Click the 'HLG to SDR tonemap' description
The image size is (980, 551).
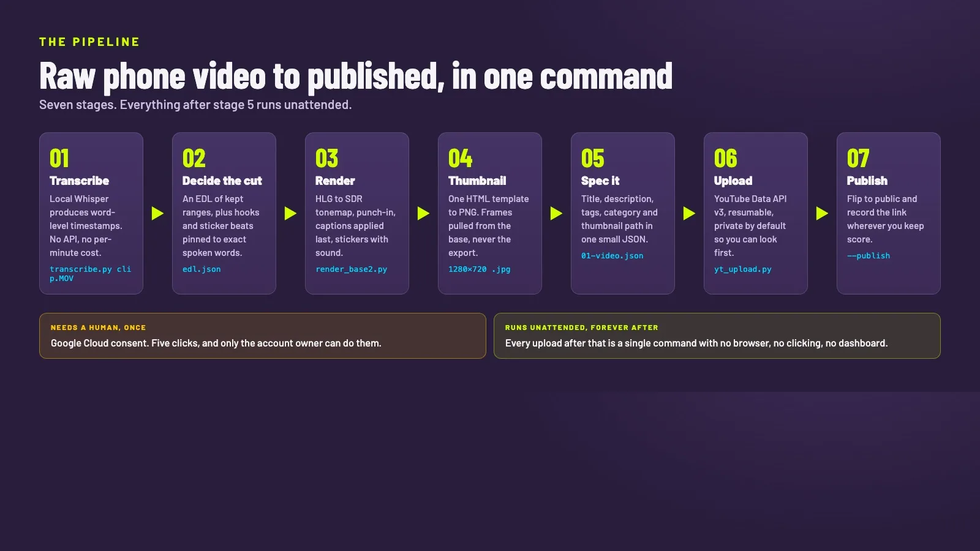(x=356, y=226)
